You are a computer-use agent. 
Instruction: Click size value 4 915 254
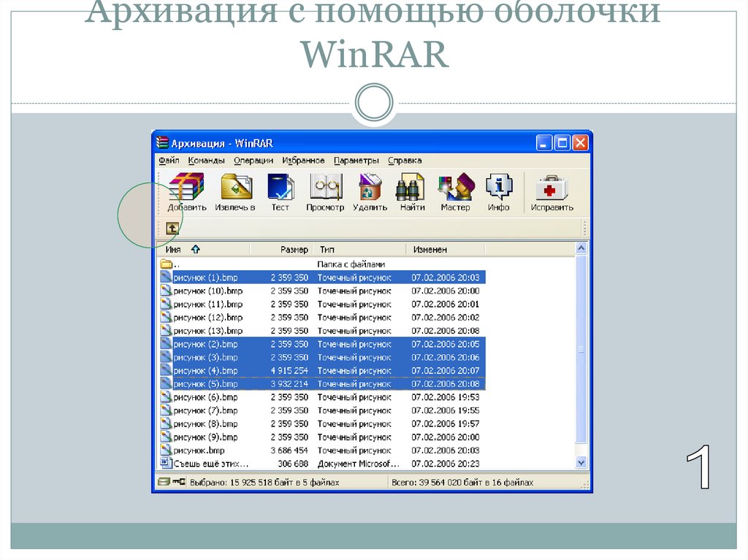[289, 371]
